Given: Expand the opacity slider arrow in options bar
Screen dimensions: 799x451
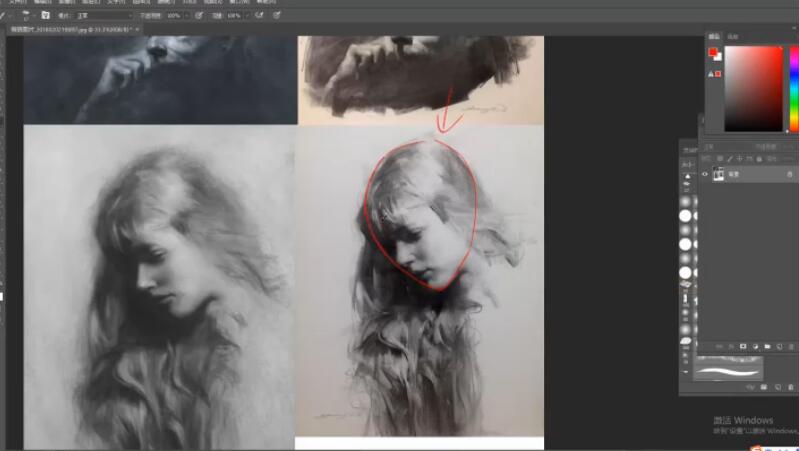Looking at the screenshot, I should tap(186, 16).
